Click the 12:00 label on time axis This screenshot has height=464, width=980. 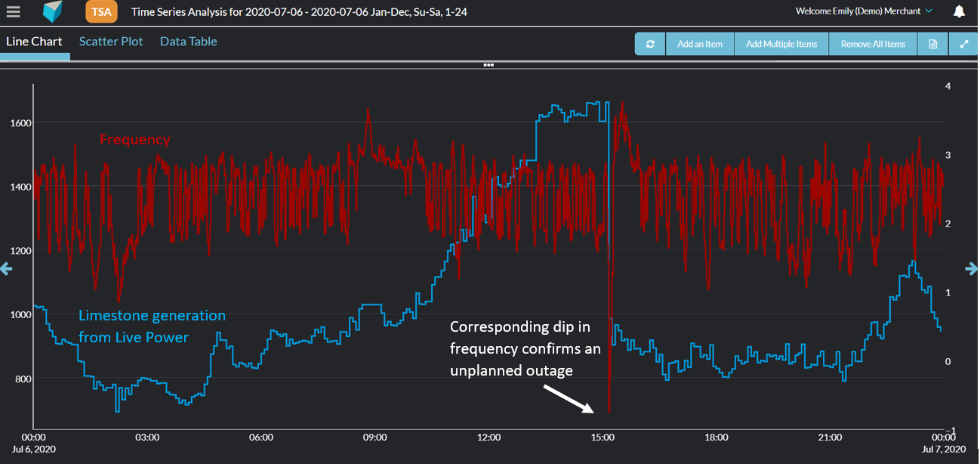click(x=488, y=437)
